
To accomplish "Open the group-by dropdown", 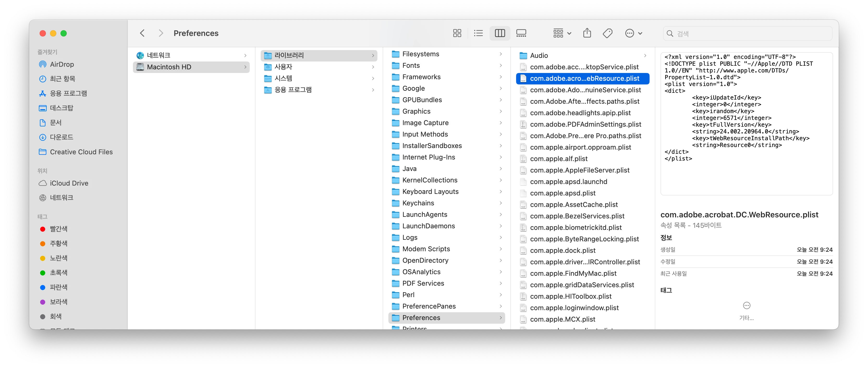I will (x=562, y=33).
